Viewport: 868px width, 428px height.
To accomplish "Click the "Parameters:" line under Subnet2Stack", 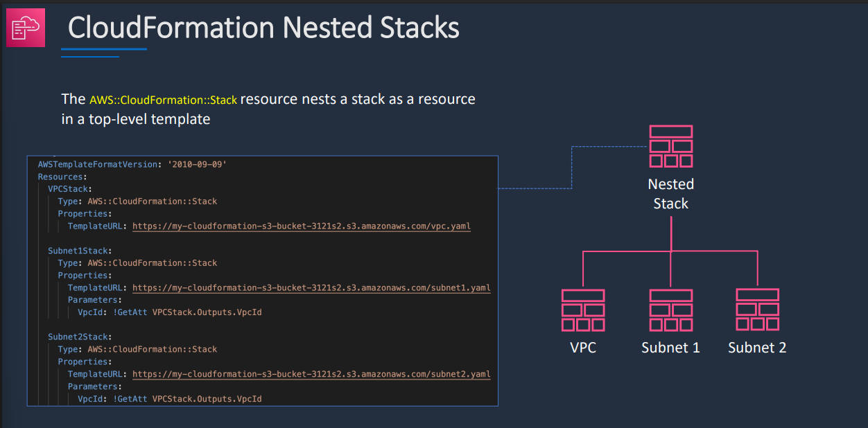I will [x=95, y=386].
